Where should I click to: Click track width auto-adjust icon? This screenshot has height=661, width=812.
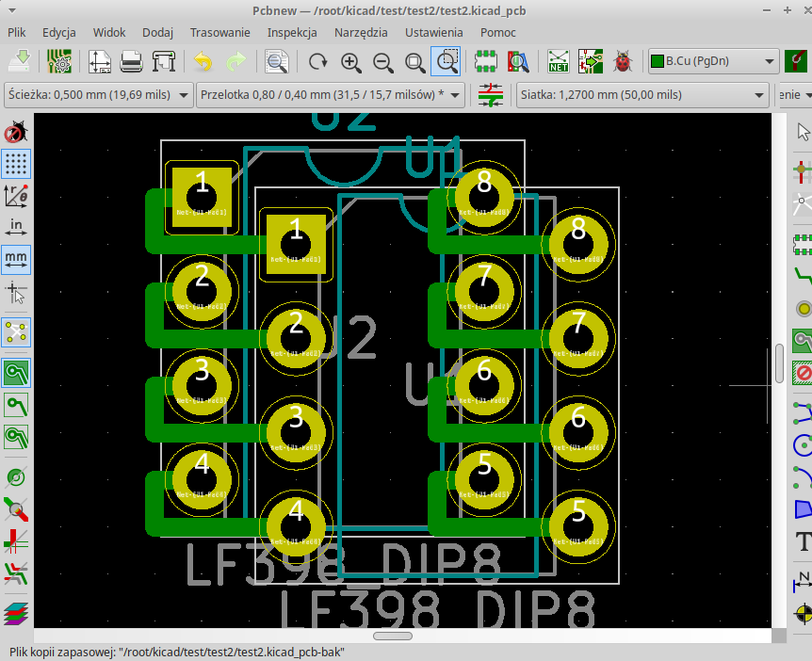[490, 95]
